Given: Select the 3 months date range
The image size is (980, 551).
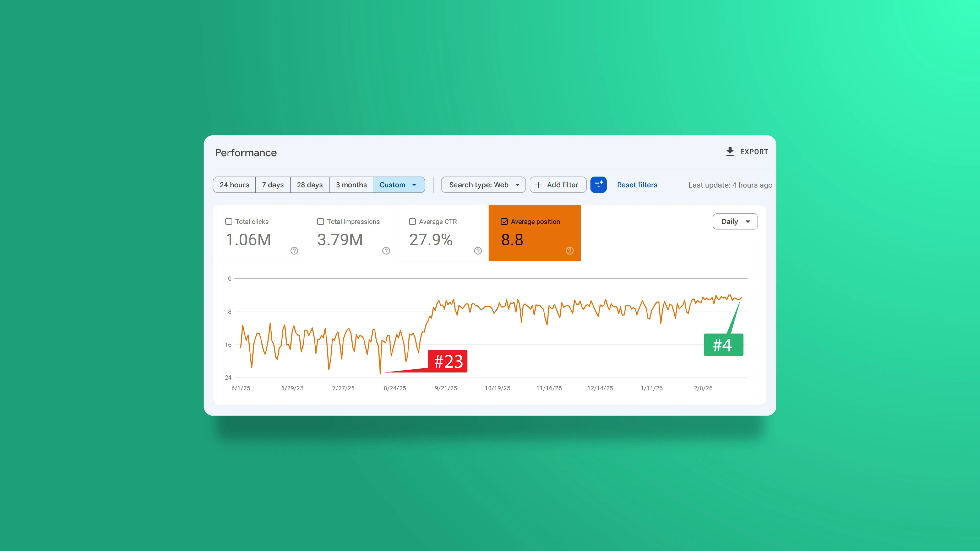Looking at the screenshot, I should point(351,184).
